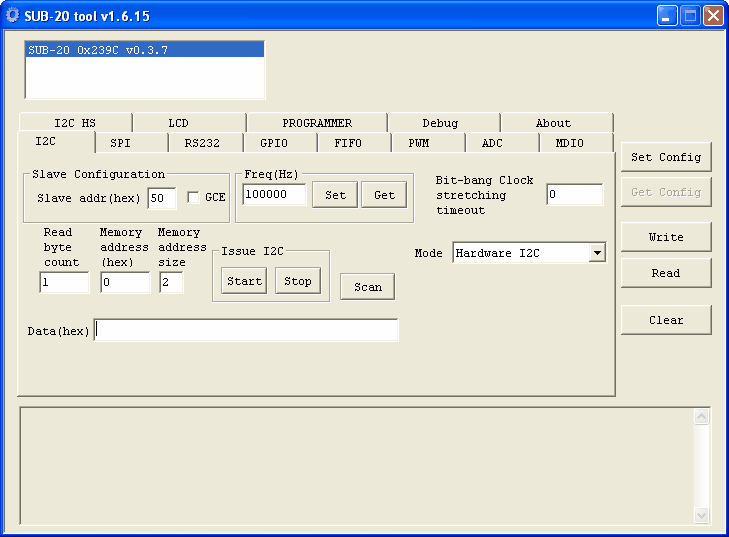Open the Mode dropdown list
Screen dimensions: 729x537
click(x=597, y=253)
